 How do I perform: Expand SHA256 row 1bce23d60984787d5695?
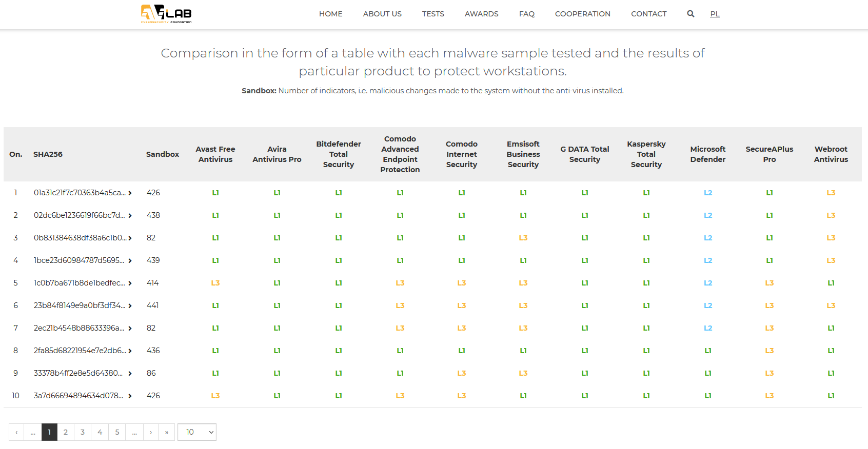click(130, 261)
